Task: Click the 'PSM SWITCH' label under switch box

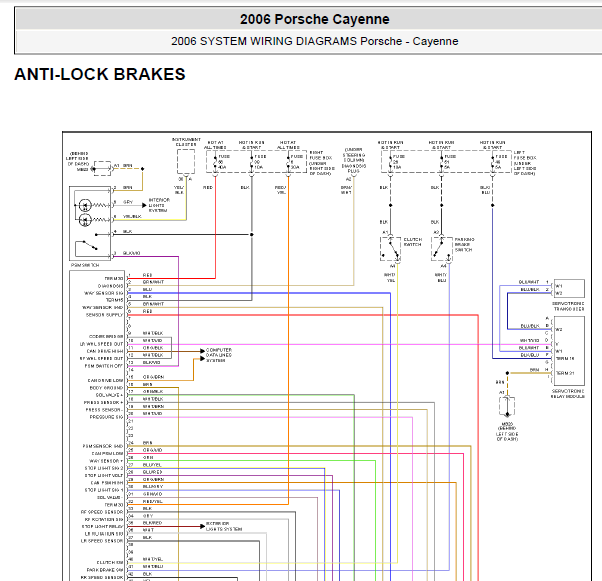Action: (x=85, y=265)
